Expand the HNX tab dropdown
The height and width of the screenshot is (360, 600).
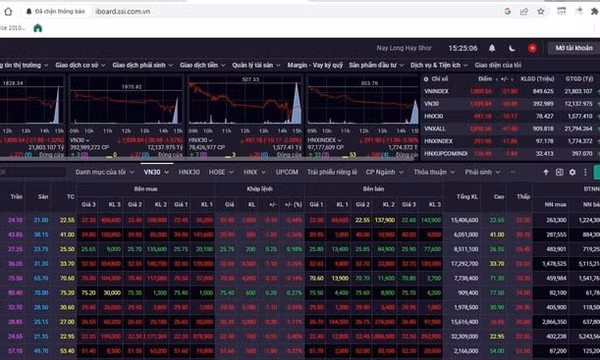254,172
